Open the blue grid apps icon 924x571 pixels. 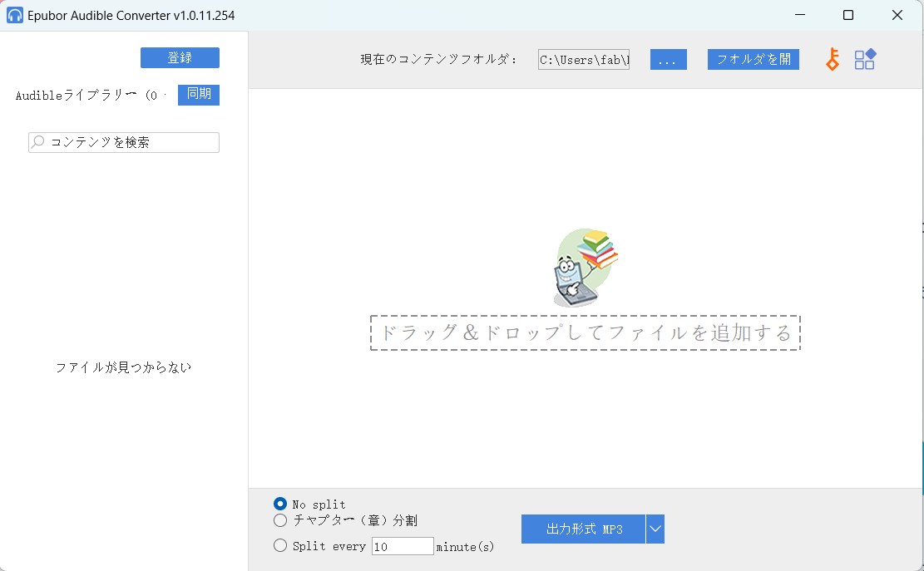[865, 60]
